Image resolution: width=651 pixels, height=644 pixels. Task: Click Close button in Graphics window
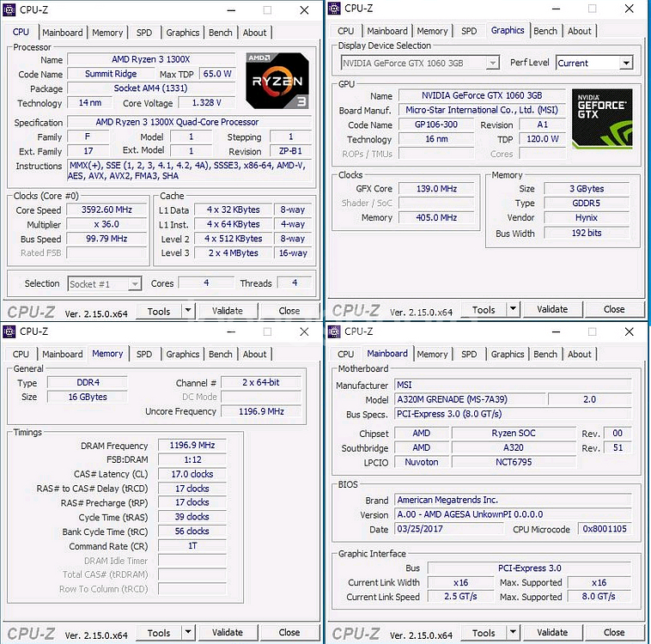pyautogui.click(x=614, y=309)
